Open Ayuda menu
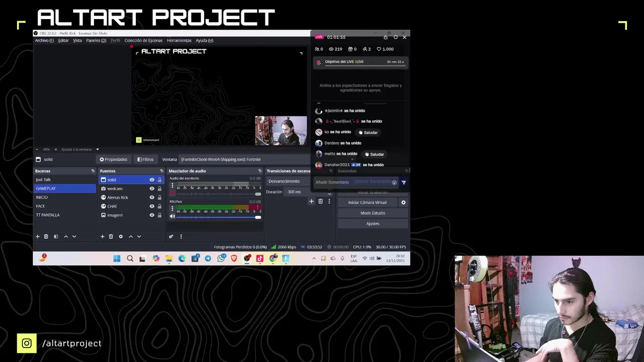 coord(204,40)
